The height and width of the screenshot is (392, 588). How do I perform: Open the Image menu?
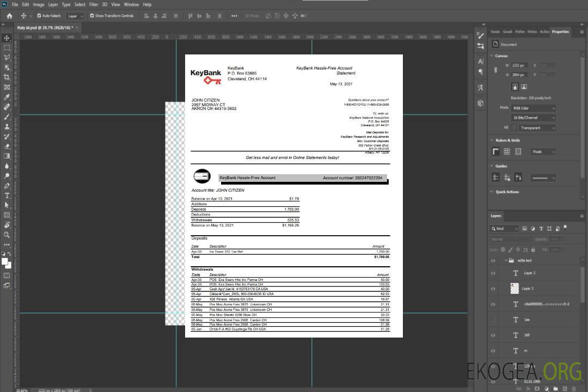(38, 4)
